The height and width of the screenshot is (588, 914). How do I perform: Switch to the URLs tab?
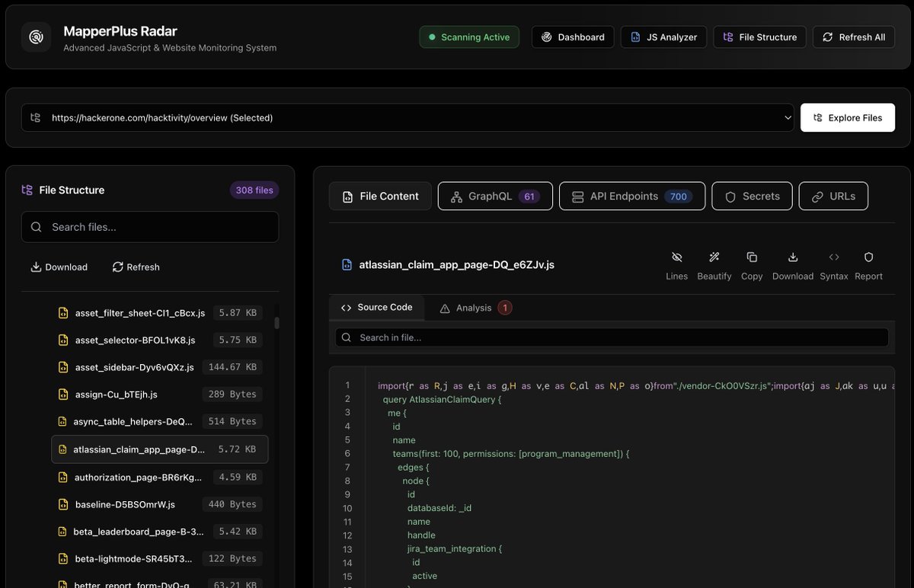click(833, 196)
